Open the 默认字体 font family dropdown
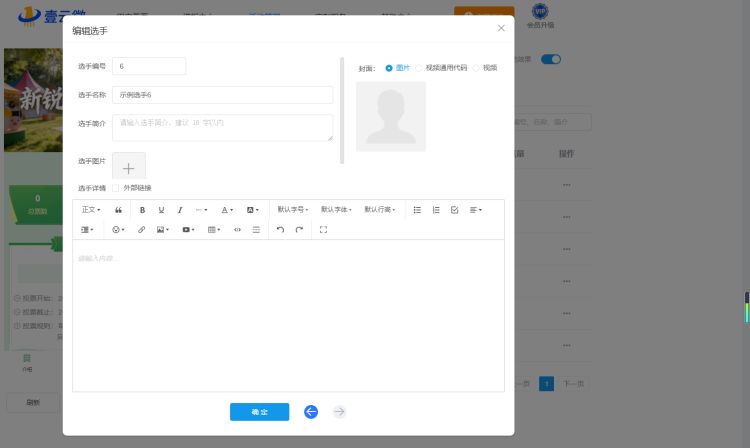Screen dimensions: 750x448 click(x=336, y=209)
